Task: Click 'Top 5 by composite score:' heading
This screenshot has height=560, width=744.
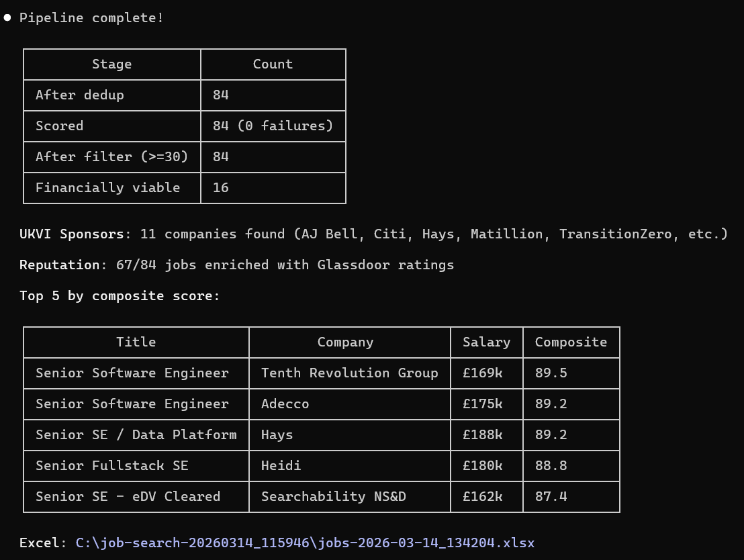Action: [120, 295]
